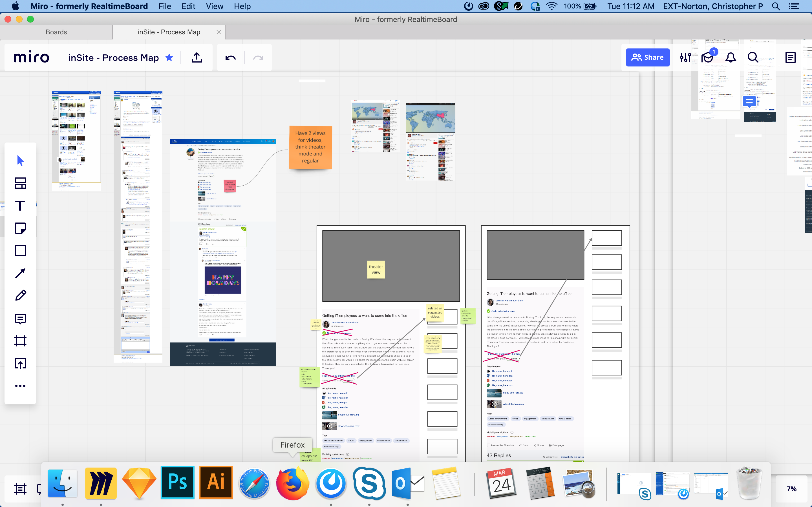812x507 pixels.
Task: Undo the last action
Action: 230,57
